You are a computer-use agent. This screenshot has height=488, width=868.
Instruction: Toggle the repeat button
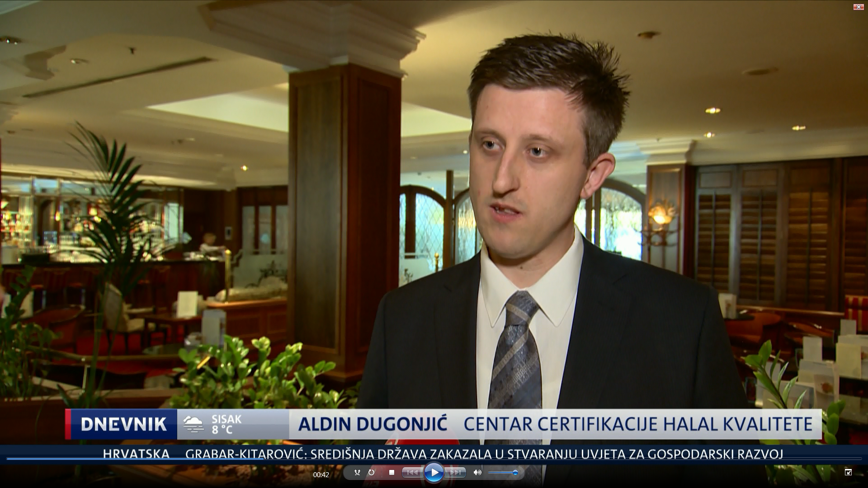[x=371, y=473]
